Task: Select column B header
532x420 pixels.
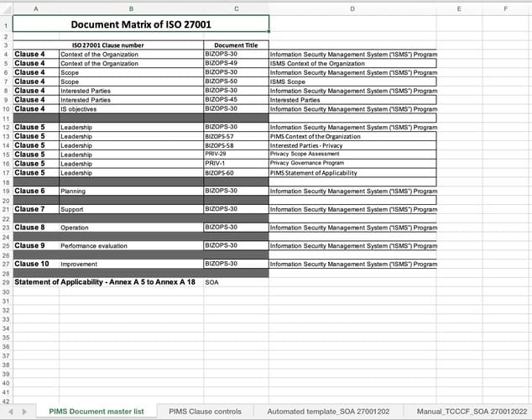Action: [x=131, y=8]
